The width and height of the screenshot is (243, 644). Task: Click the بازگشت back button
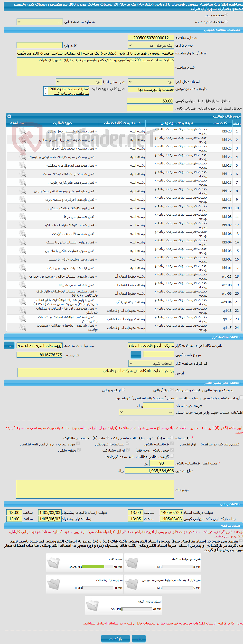click(115, 638)
